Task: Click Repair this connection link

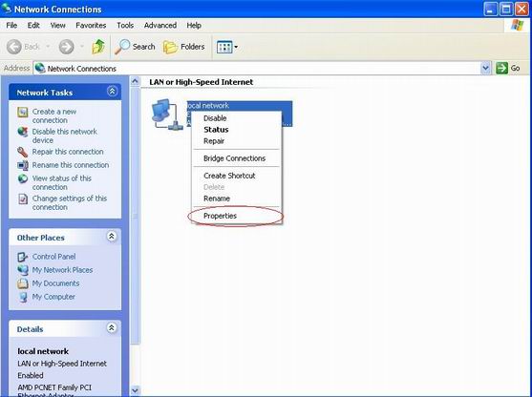Action: [x=68, y=152]
